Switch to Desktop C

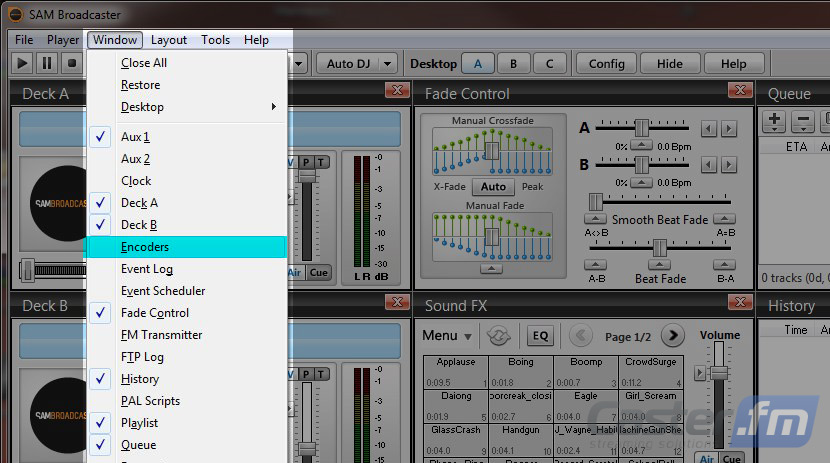pyautogui.click(x=549, y=63)
